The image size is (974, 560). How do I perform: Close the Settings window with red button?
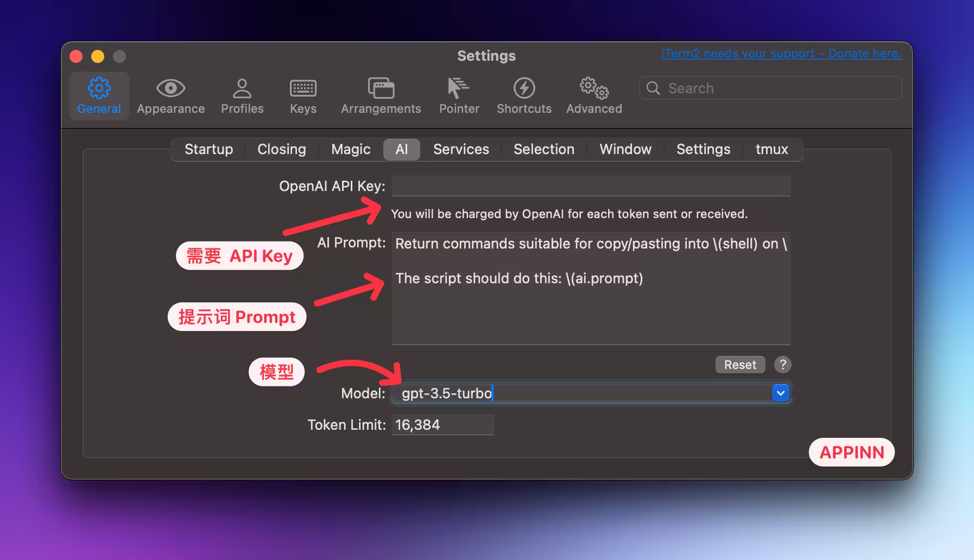pos(77,56)
